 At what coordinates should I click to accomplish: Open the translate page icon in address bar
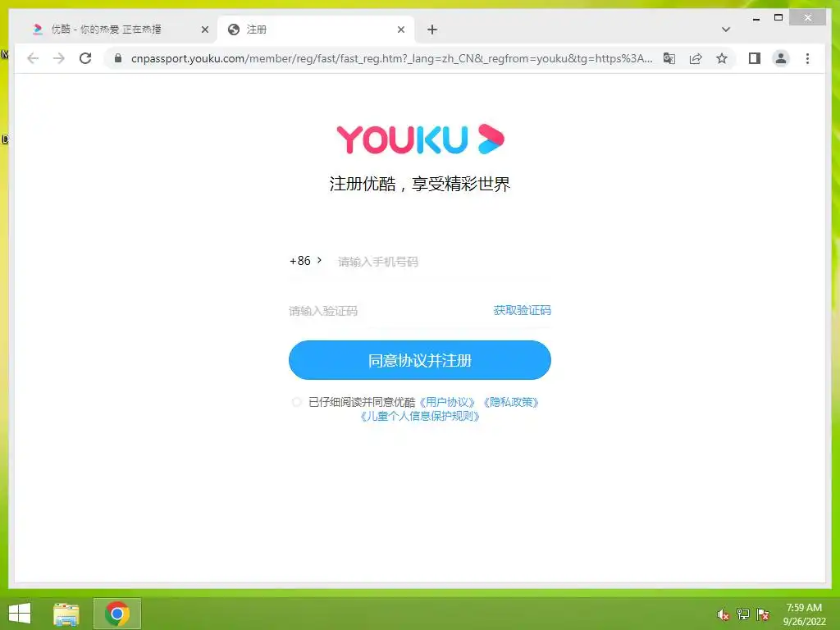[669, 58]
